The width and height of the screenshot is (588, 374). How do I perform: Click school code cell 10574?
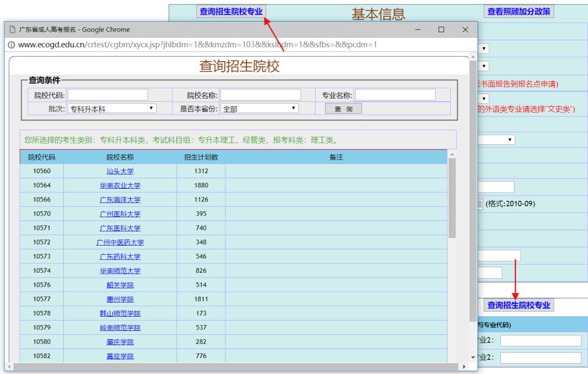[x=41, y=271]
